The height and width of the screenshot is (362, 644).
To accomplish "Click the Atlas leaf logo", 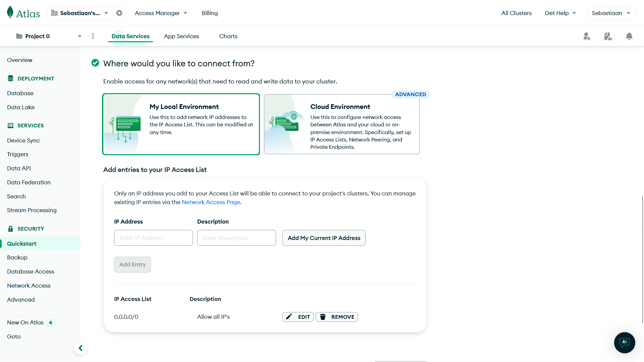I will click(10, 12).
